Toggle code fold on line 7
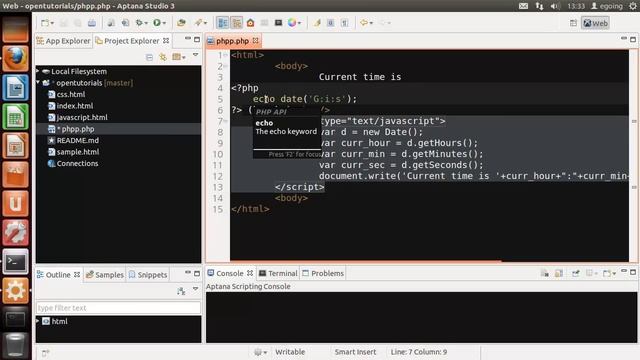Image resolution: width=640 pixels, height=360 pixels. tap(225, 121)
